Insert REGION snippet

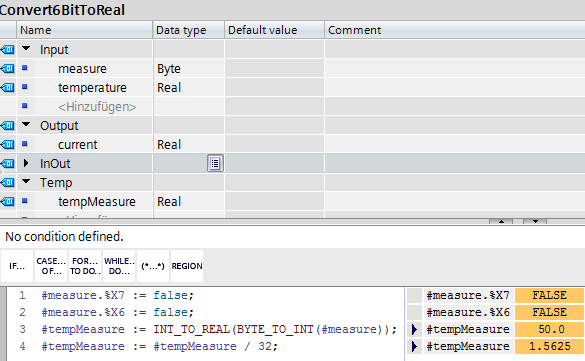click(x=187, y=266)
